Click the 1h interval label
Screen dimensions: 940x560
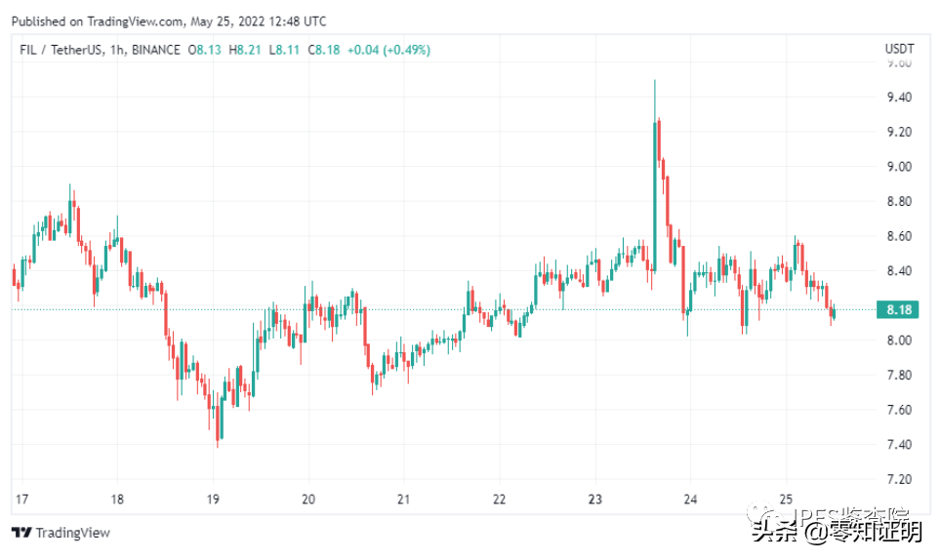pos(117,50)
